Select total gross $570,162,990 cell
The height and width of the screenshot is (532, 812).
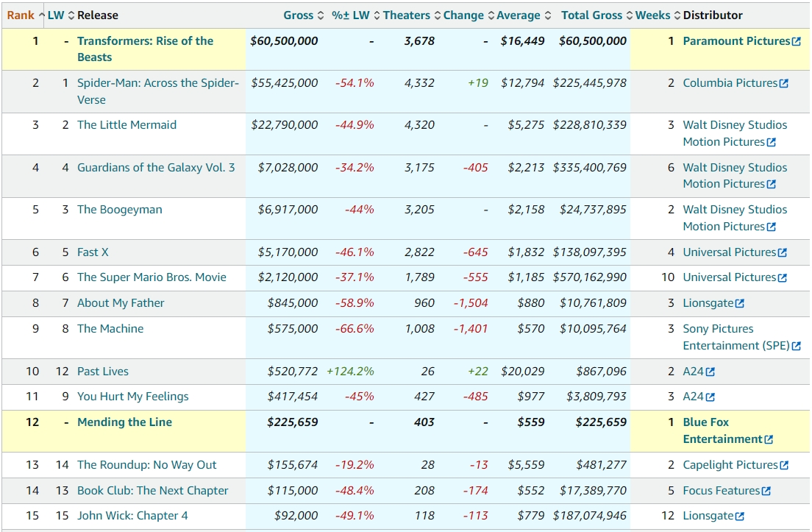point(589,277)
